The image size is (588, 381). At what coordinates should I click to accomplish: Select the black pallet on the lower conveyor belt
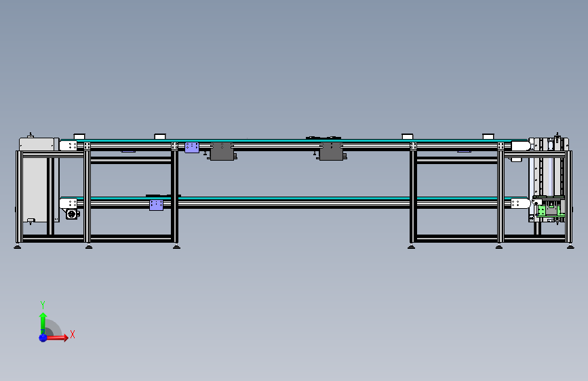tap(163, 195)
